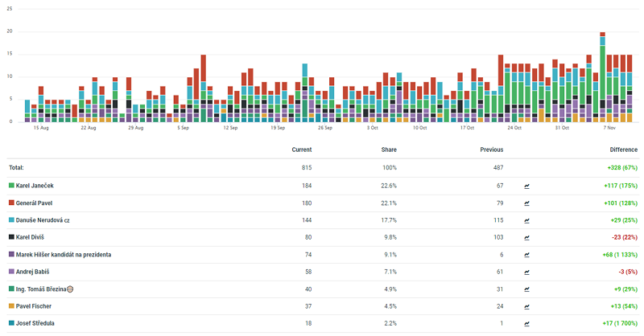The image size is (644, 336).
Task: Click the 7 Nov date on chart axis
Action: pyautogui.click(x=609, y=128)
